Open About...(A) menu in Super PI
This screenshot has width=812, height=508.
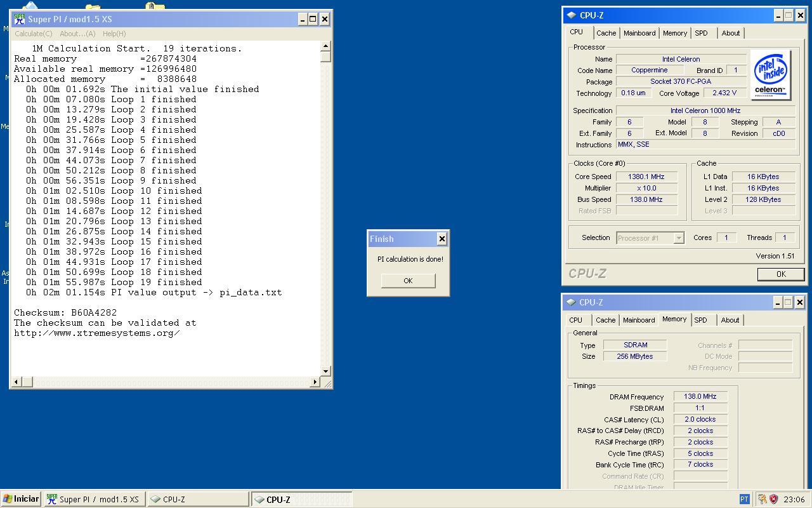[77, 34]
